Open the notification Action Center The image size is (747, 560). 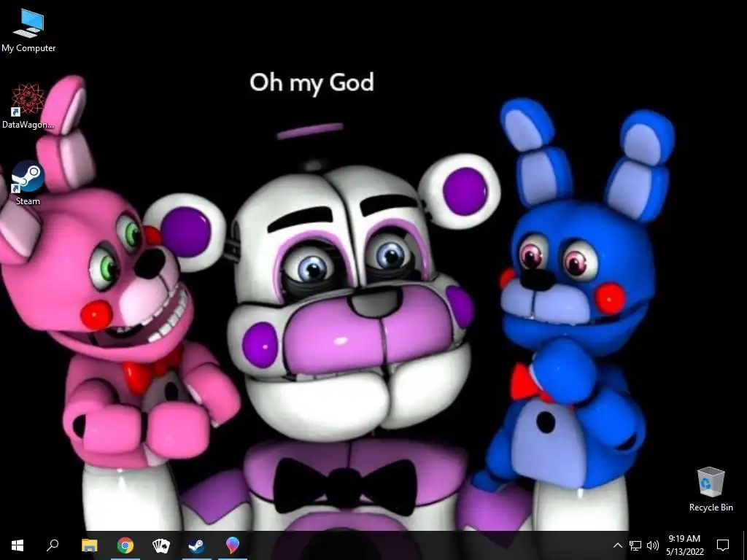(x=723, y=545)
